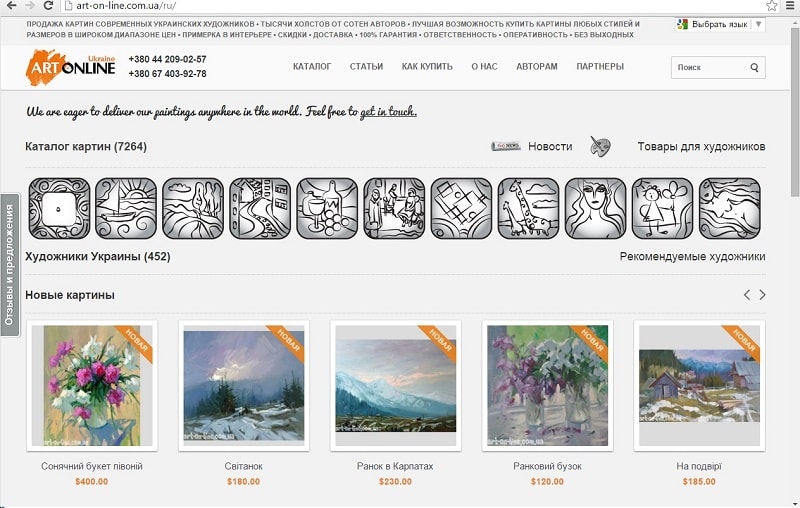
Task: Open the seascape sailboat category icon
Action: tap(126, 208)
